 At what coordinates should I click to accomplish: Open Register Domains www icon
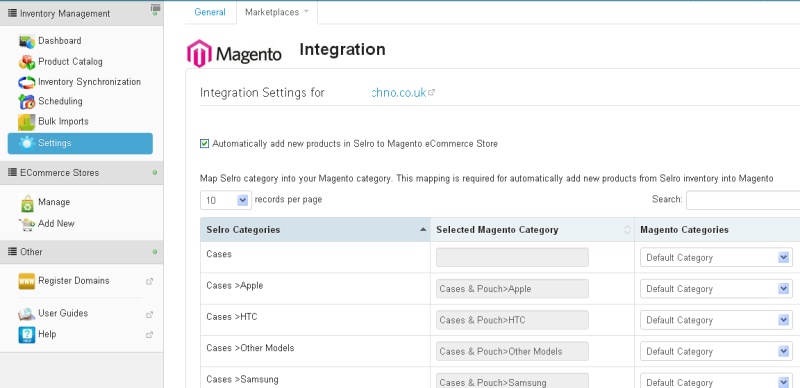coord(27,281)
